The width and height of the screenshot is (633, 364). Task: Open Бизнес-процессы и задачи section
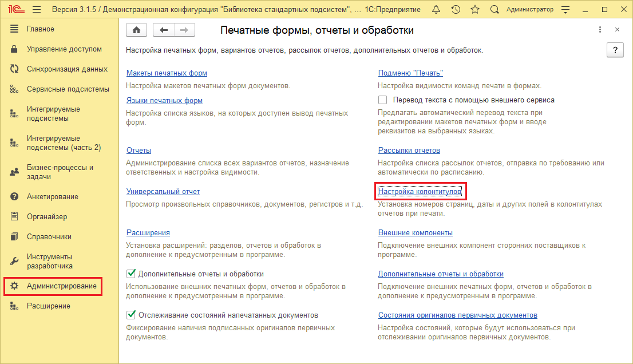[x=60, y=172]
